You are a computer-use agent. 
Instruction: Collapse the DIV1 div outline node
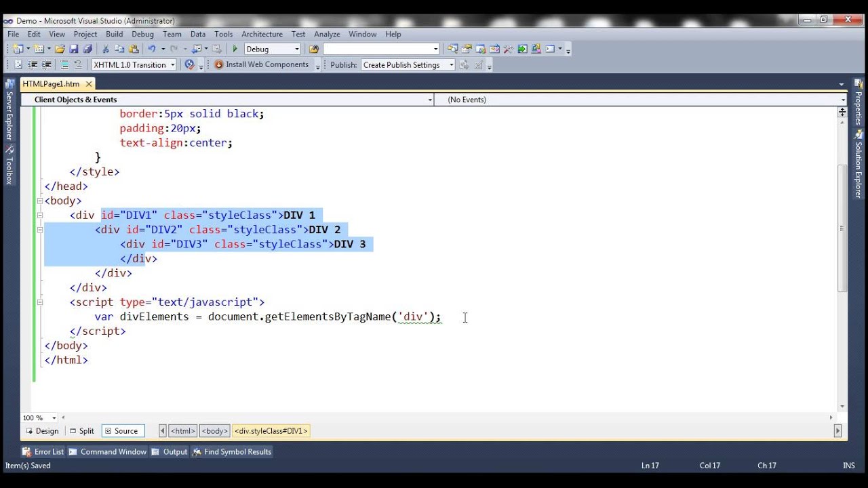point(39,215)
